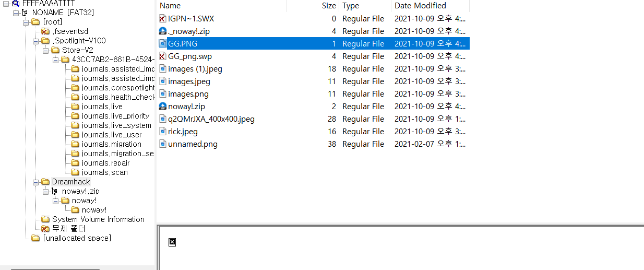
Task: Click the Store-V2 folder icon
Action: coord(55,50)
